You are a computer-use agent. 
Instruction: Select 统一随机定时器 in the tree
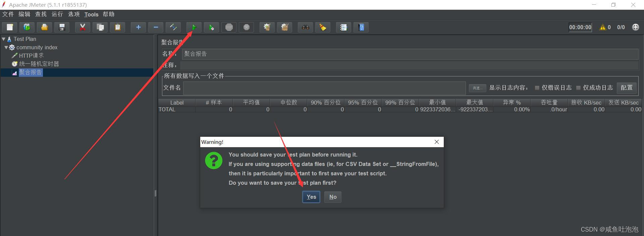click(39, 64)
